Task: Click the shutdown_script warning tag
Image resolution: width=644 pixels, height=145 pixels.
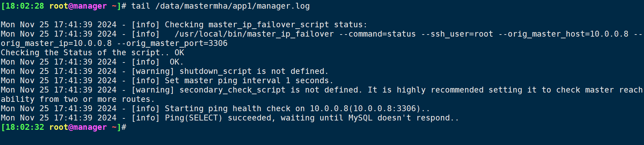Action: [153, 71]
